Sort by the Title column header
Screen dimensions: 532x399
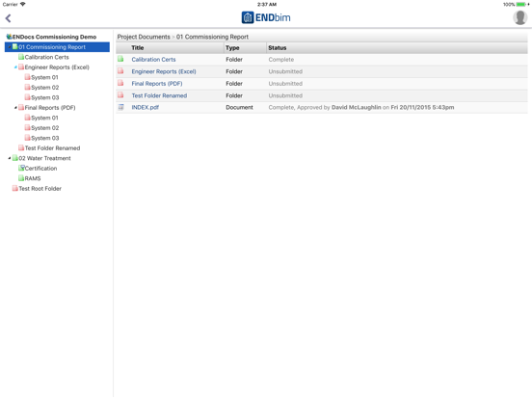coord(138,48)
